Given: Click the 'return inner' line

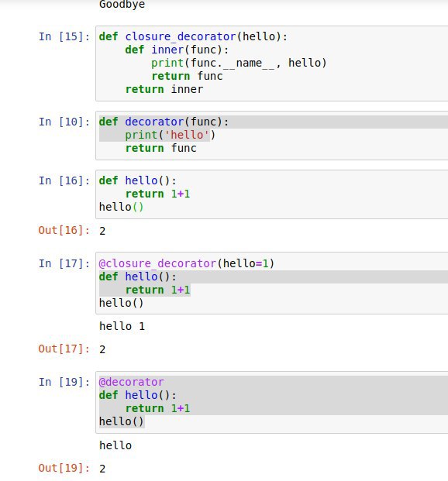Looking at the screenshot, I should click(164, 89).
